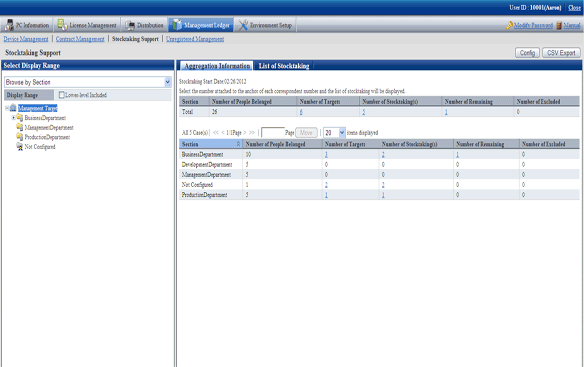The width and height of the screenshot is (584, 367).
Task: Click the ManagementDepartment folder icon
Action: [19, 127]
